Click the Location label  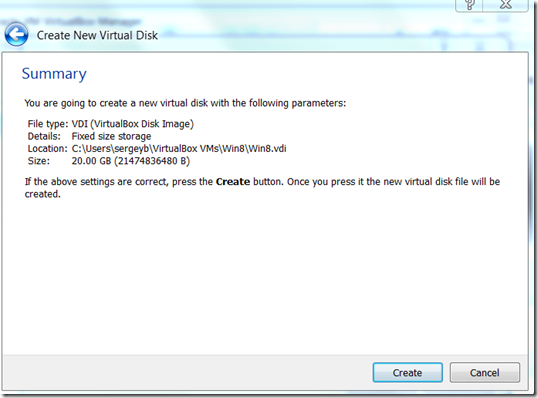click(47, 149)
